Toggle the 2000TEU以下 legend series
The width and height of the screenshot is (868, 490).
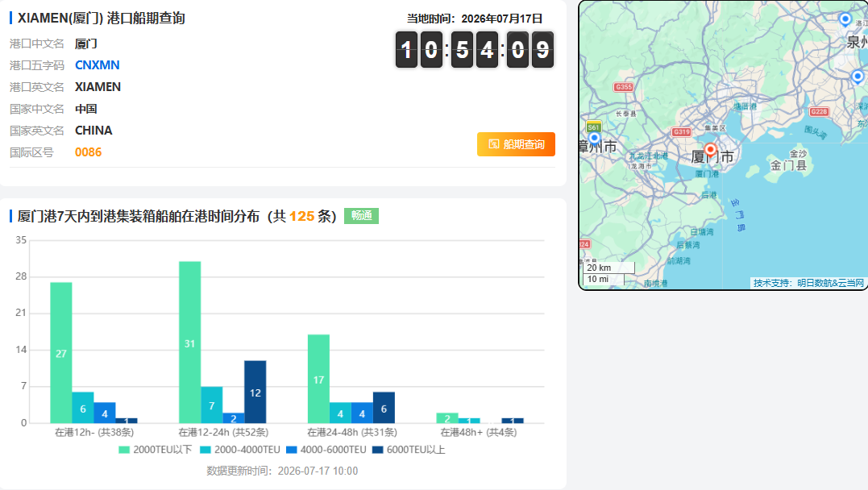pyautogui.click(x=156, y=450)
